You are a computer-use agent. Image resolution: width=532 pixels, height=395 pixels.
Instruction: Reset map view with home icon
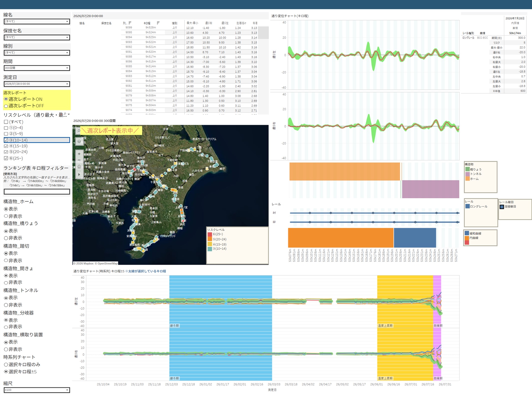click(x=79, y=167)
